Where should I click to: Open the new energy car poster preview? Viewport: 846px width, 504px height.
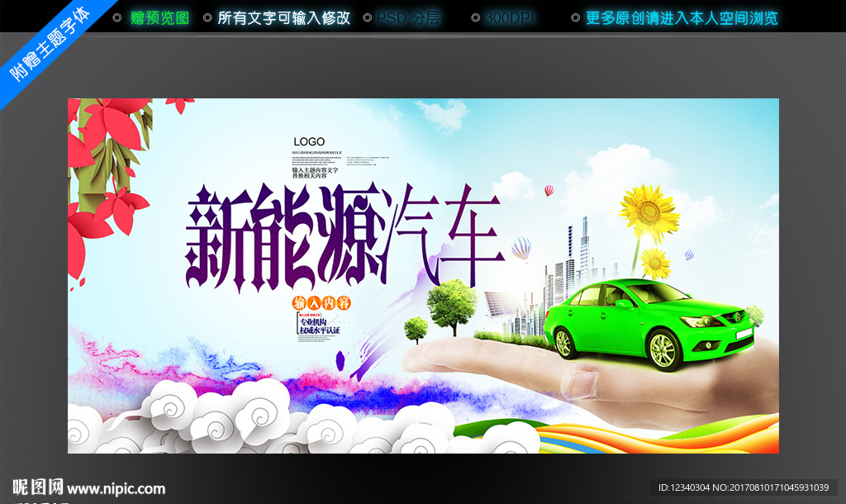click(423, 276)
